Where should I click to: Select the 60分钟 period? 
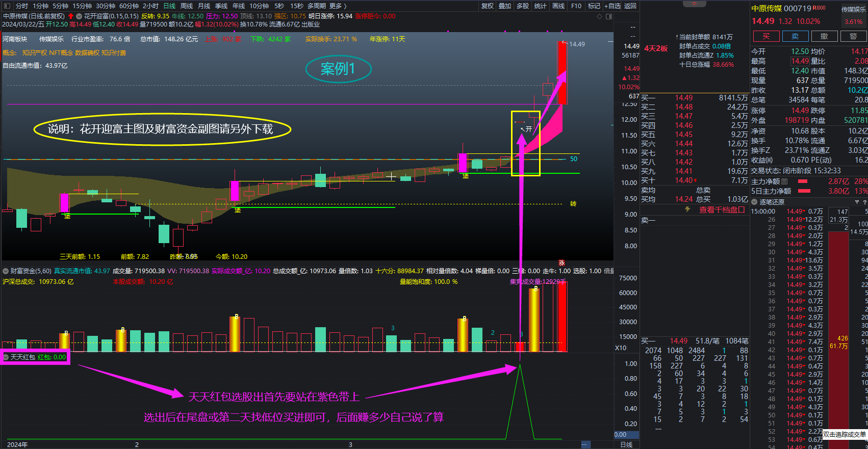[x=129, y=6]
